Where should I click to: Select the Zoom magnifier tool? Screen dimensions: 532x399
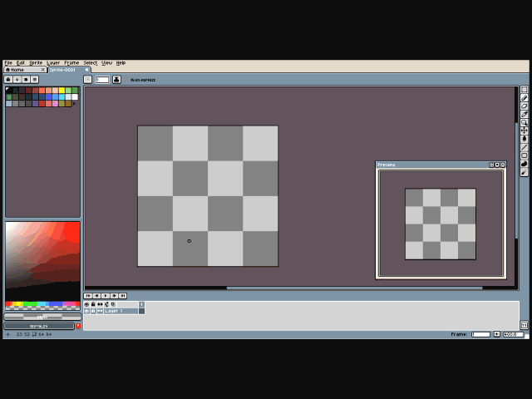tap(525, 122)
